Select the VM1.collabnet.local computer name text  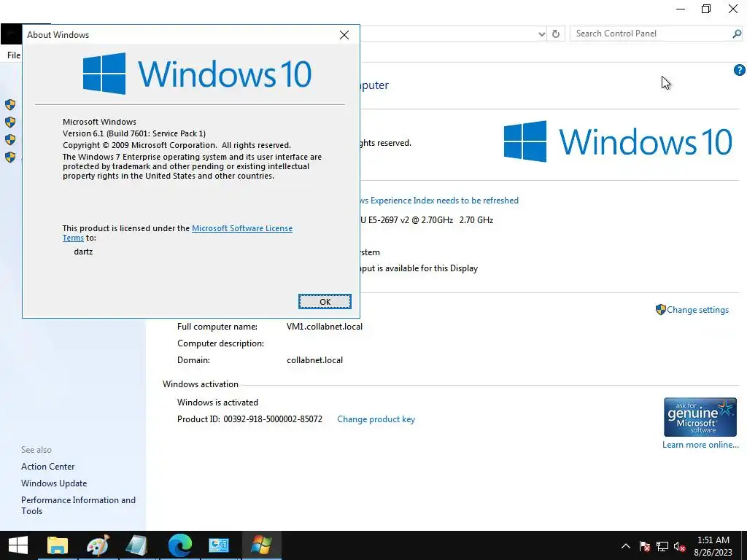(x=325, y=327)
